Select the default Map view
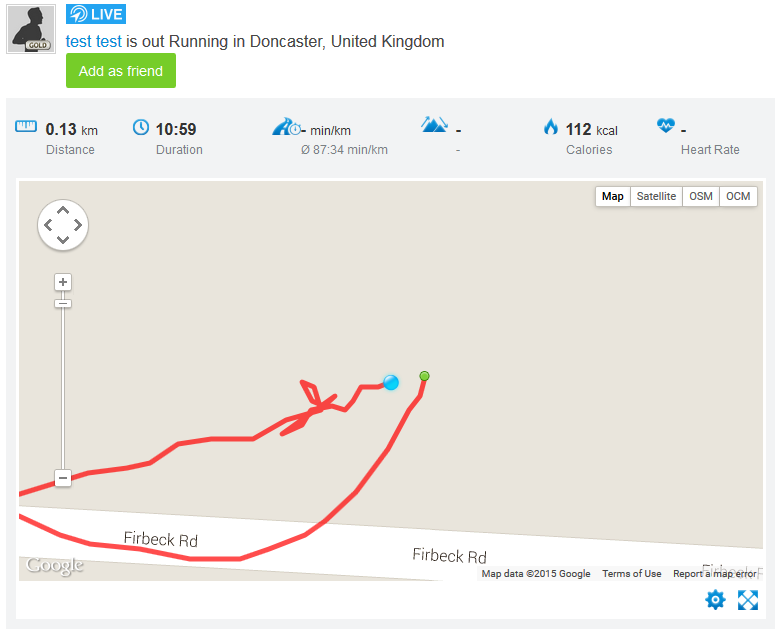The height and width of the screenshot is (629, 775). [x=612, y=196]
